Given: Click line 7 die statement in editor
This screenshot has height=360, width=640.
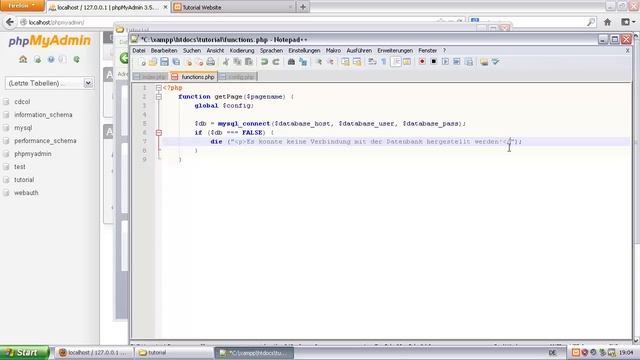Looking at the screenshot, I should click(x=366, y=142).
